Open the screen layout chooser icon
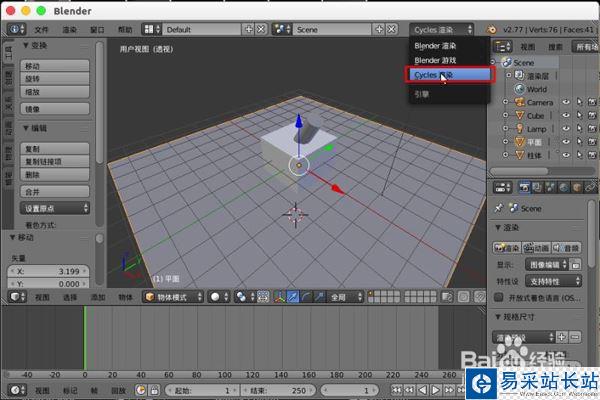Image resolution: width=600 pixels, height=400 pixels. tap(152, 29)
